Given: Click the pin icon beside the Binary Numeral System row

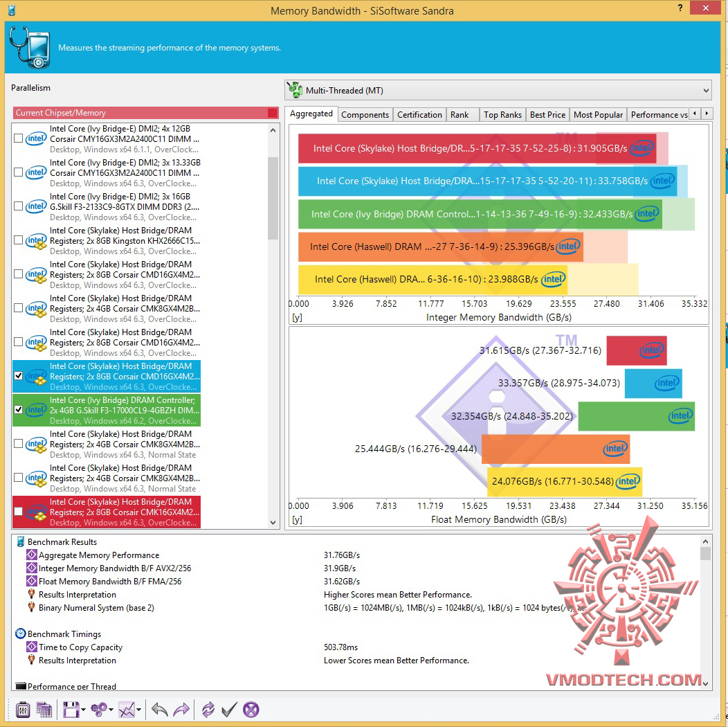Looking at the screenshot, I should tap(32, 607).
